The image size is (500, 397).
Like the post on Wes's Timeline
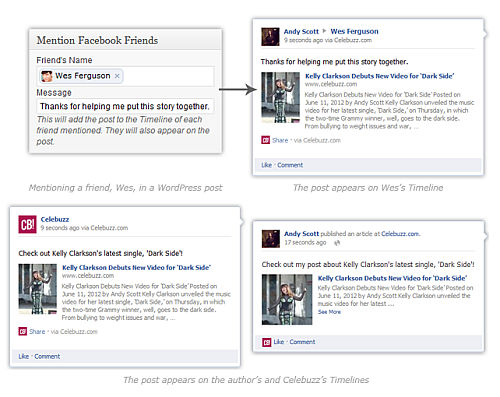tap(266, 165)
